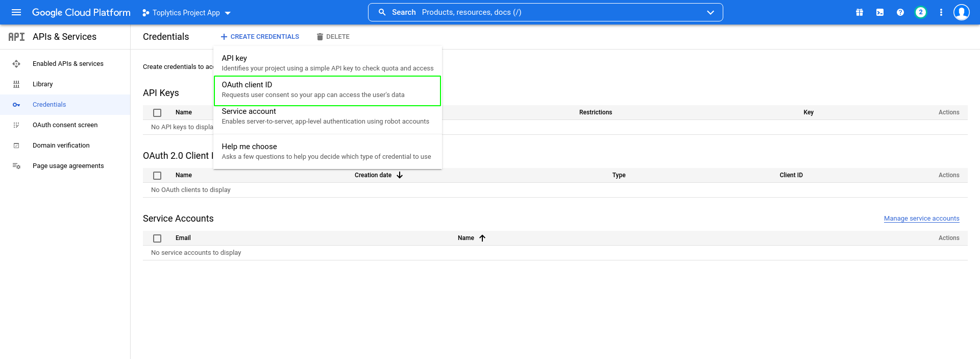This screenshot has width=980, height=359.
Task: Choose Service account option
Action: (x=328, y=116)
